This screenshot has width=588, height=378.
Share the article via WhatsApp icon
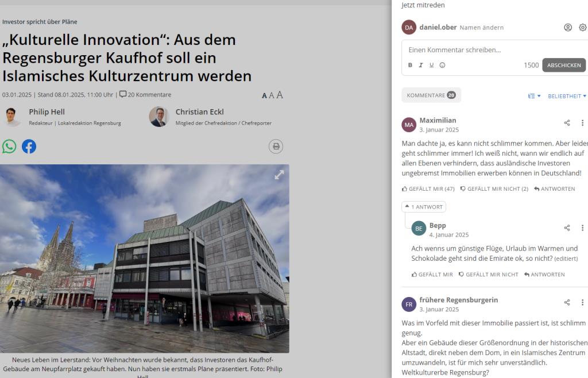[9, 147]
